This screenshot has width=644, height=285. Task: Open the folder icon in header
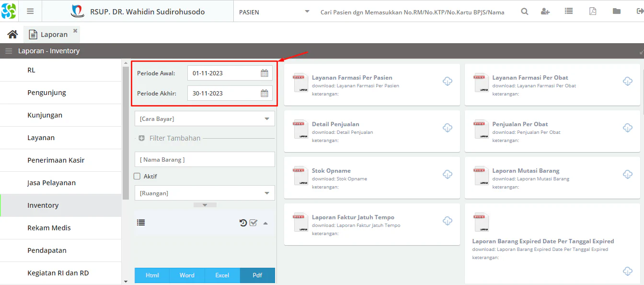[617, 12]
